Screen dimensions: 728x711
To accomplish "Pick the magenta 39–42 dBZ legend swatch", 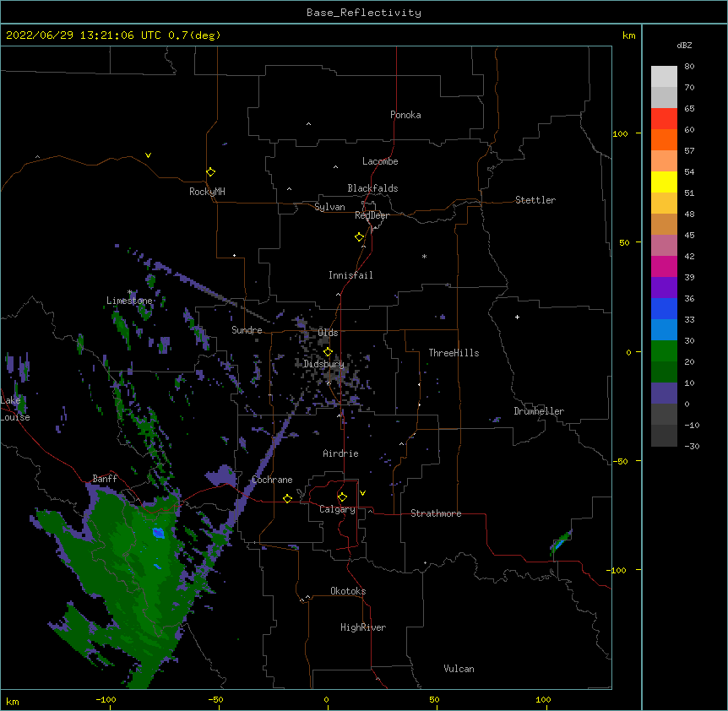I will (x=664, y=266).
